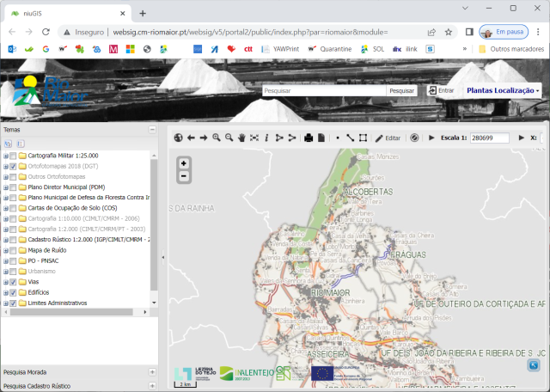Expand the Pesquisa Morada panel
The image size is (550, 392).
pyautogui.click(x=152, y=372)
